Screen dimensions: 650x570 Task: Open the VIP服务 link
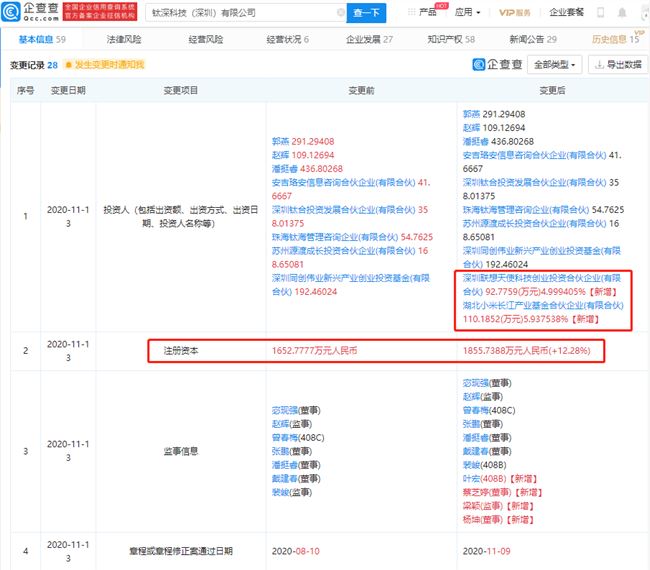pyautogui.click(x=514, y=12)
